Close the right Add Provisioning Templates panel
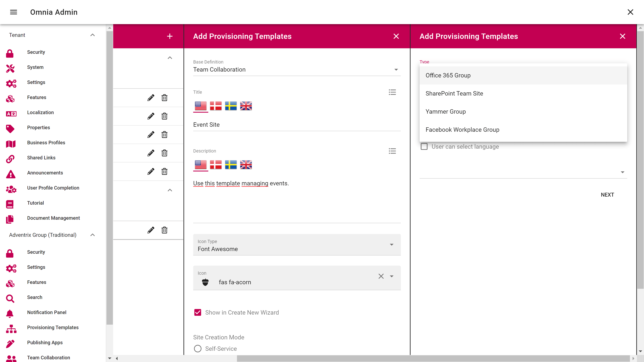The width and height of the screenshot is (644, 362). (623, 36)
